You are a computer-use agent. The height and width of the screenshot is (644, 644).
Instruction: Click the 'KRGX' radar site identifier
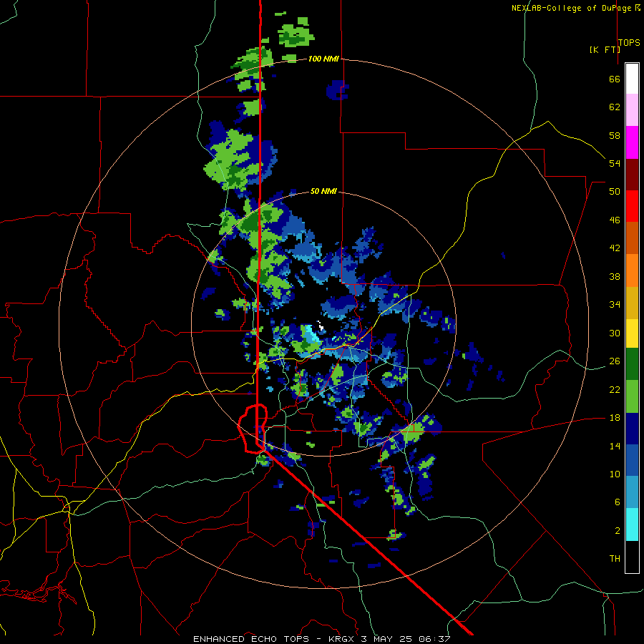[342, 639]
